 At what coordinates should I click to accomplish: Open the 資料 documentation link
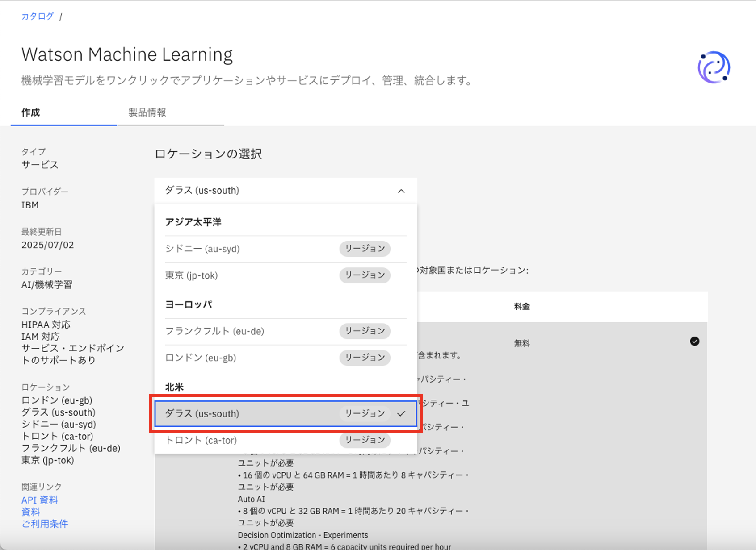(x=31, y=512)
